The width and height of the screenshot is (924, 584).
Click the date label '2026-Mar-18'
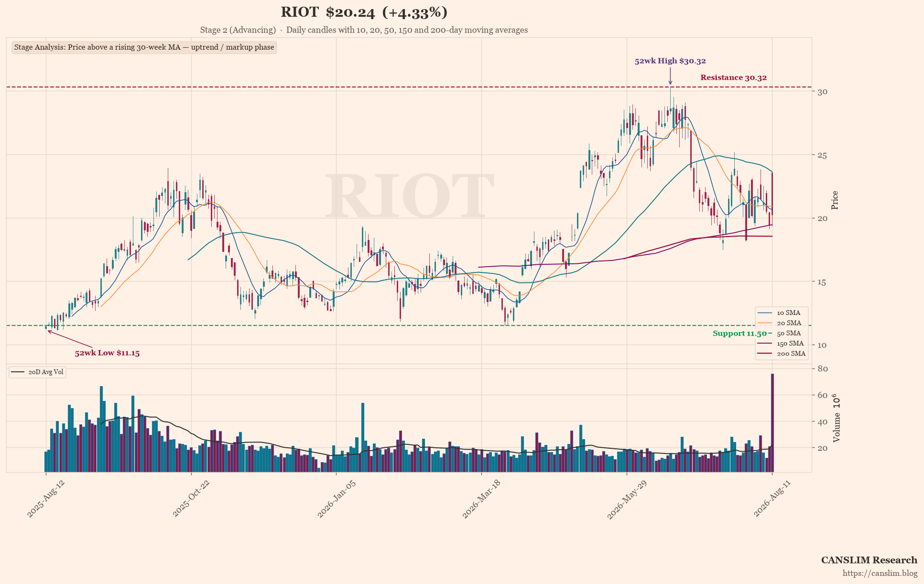tap(481, 498)
